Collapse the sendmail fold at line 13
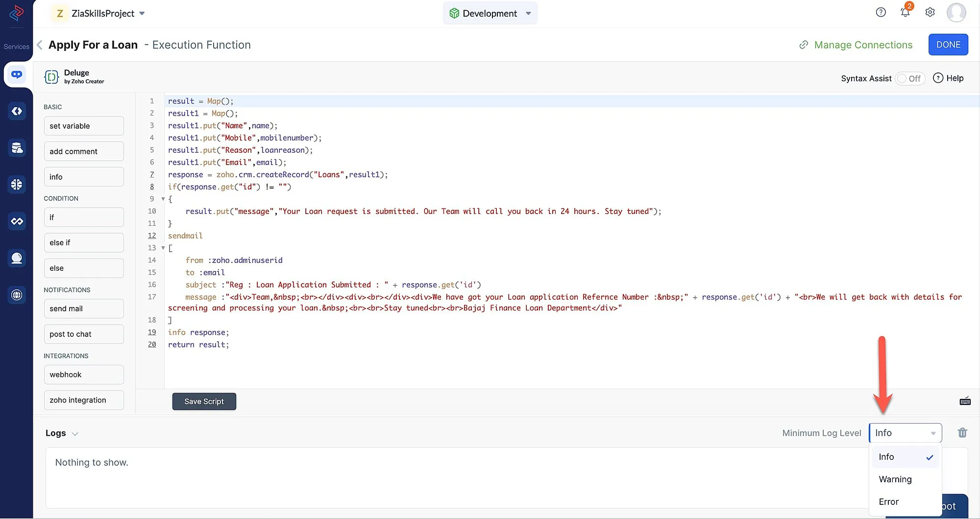Image resolution: width=980 pixels, height=519 pixels. click(163, 248)
